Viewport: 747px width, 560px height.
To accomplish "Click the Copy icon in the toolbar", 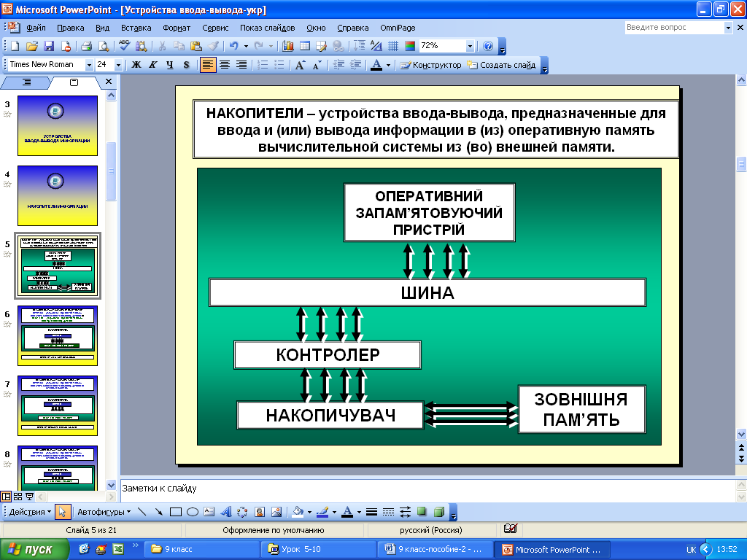I will 179,46.
